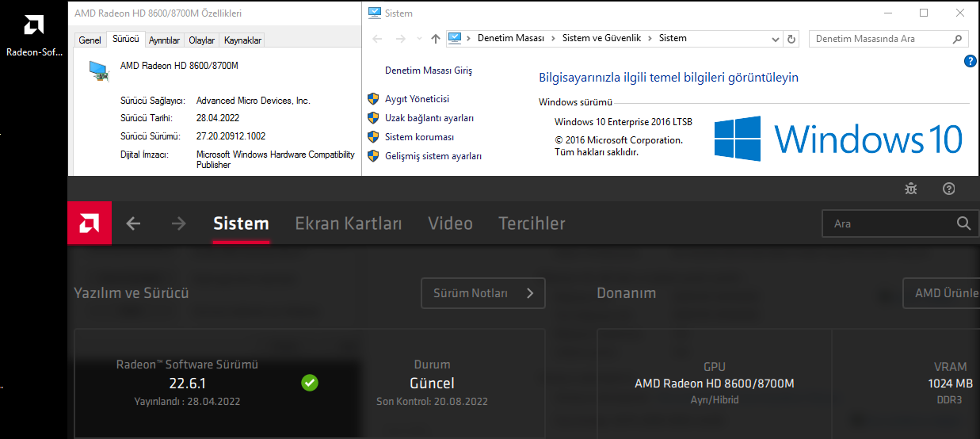The height and width of the screenshot is (439, 980).
Task: Switch to the Olaylar tab
Action: [x=201, y=40]
